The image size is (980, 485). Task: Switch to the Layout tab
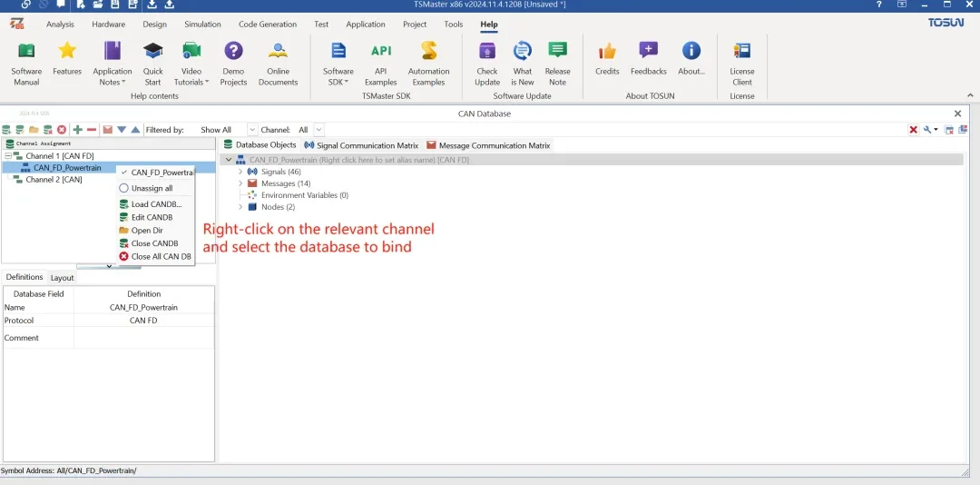click(x=62, y=278)
